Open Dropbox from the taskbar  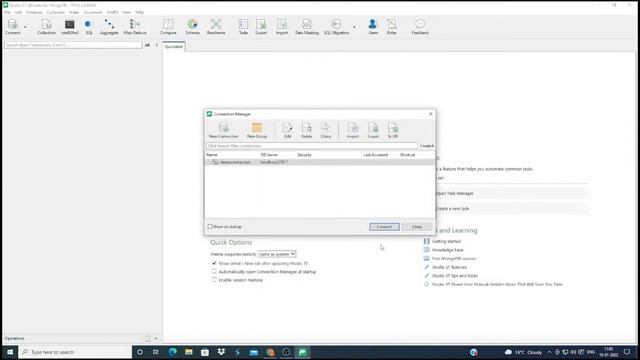click(x=221, y=352)
